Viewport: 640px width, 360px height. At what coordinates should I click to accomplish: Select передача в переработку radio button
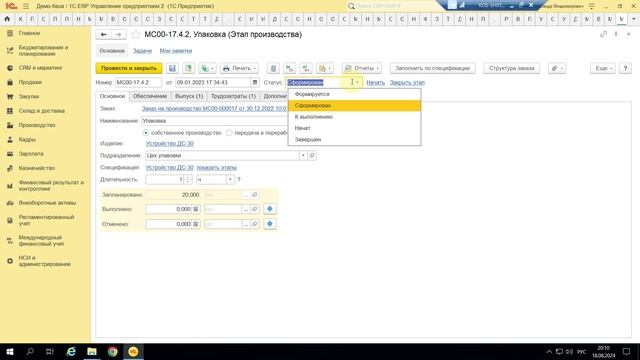[229, 133]
